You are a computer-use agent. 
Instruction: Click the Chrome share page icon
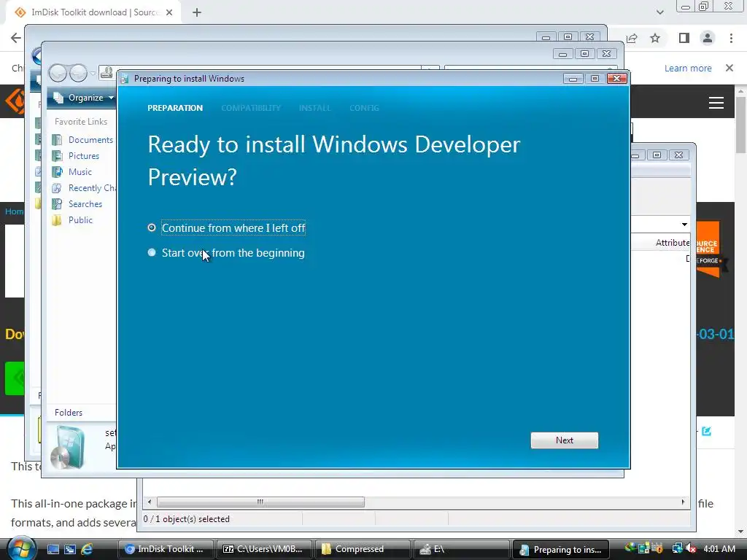coord(632,38)
